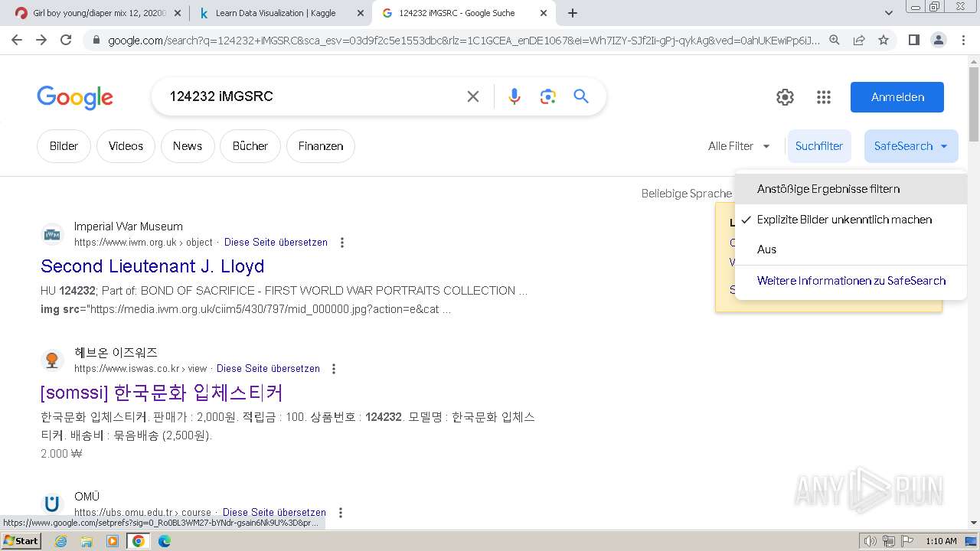Open Beliebige Sprache language filter
980x551 pixels.
click(687, 194)
